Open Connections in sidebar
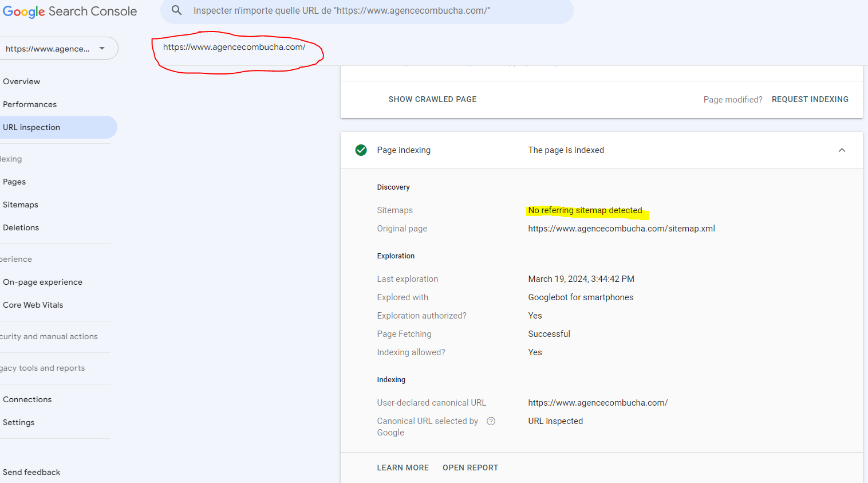The height and width of the screenshot is (483, 868). click(27, 399)
